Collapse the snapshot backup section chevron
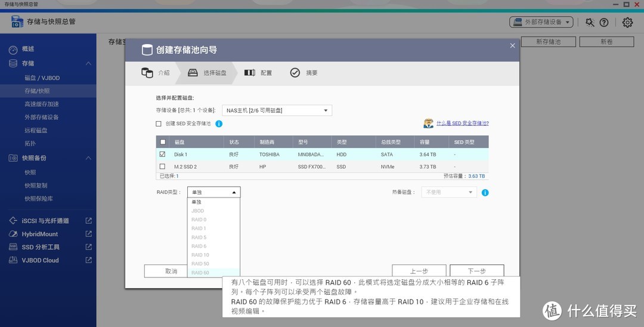The image size is (644, 327). [88, 158]
